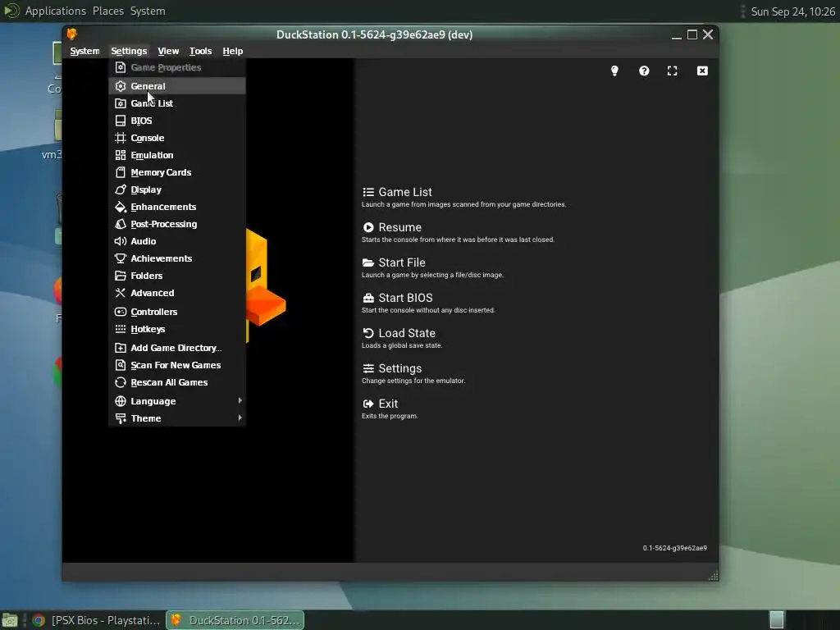Click the Folders icon in menu

pyautogui.click(x=121, y=276)
